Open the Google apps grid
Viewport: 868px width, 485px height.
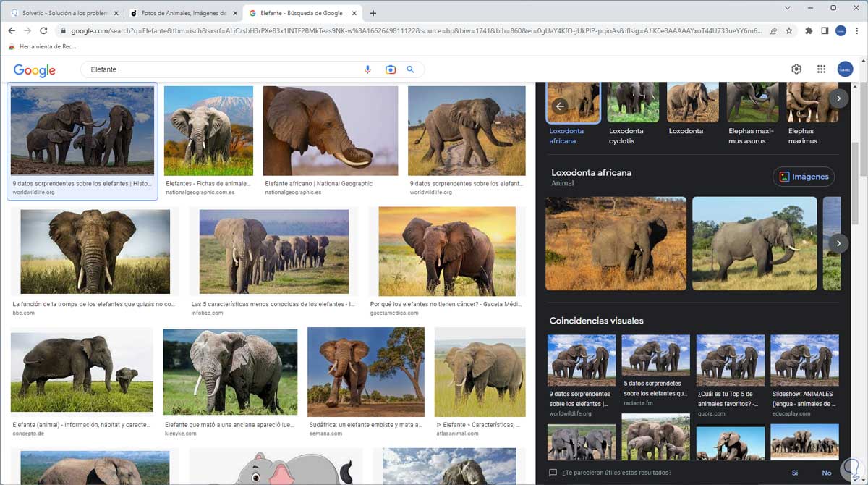click(x=821, y=69)
